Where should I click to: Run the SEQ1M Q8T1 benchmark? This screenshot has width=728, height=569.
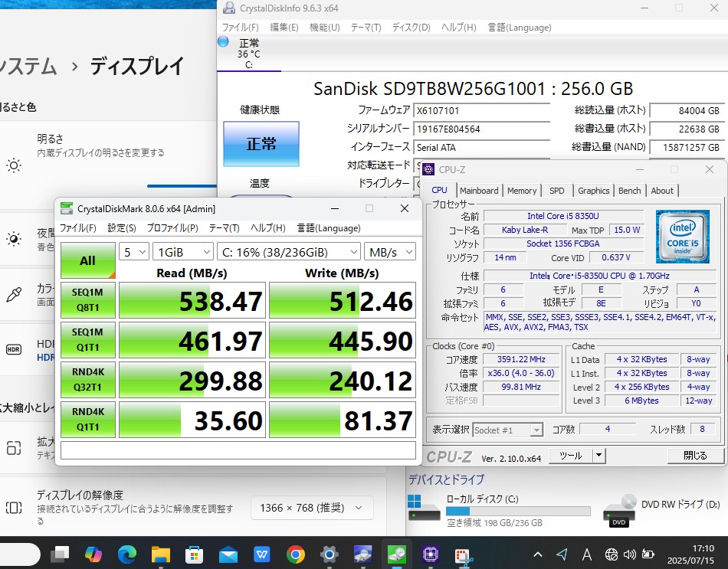[88, 299]
